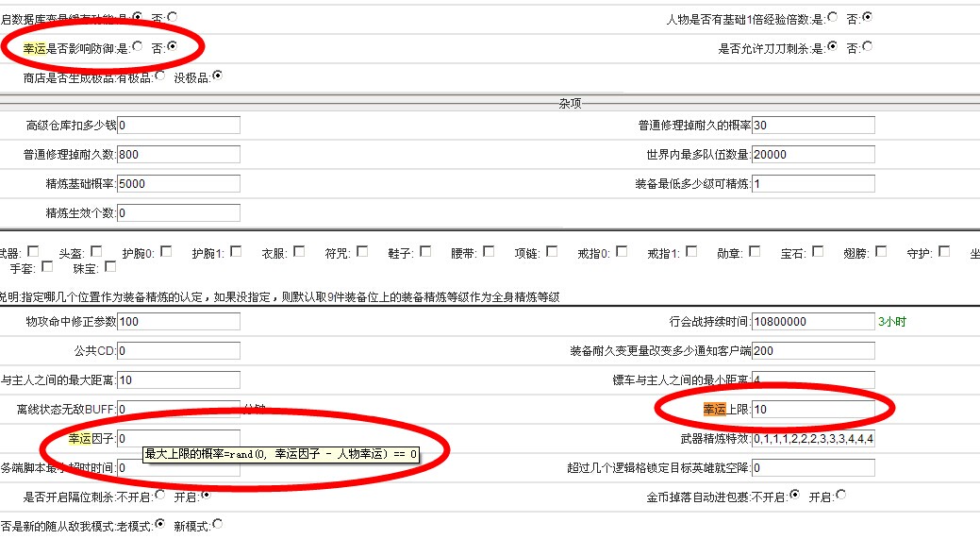
Task: Check the 衣服 checkbox
Action: pyautogui.click(x=299, y=251)
